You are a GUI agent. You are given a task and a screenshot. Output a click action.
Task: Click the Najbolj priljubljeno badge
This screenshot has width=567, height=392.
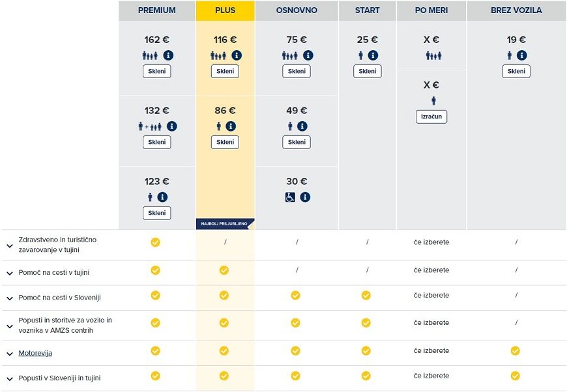(225, 223)
